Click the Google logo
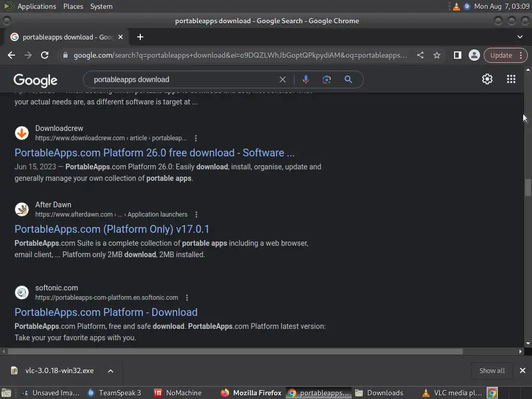 click(x=35, y=81)
